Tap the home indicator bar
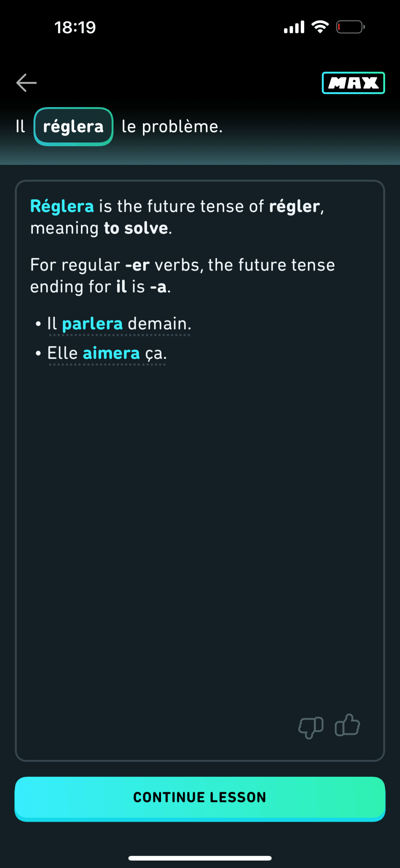400x868 pixels. pos(200,858)
